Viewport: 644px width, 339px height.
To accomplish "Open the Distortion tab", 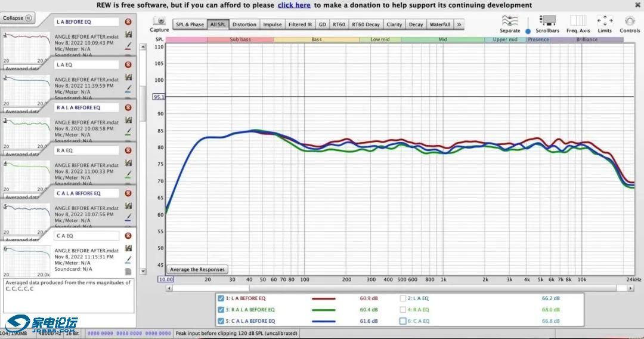I will click(244, 24).
